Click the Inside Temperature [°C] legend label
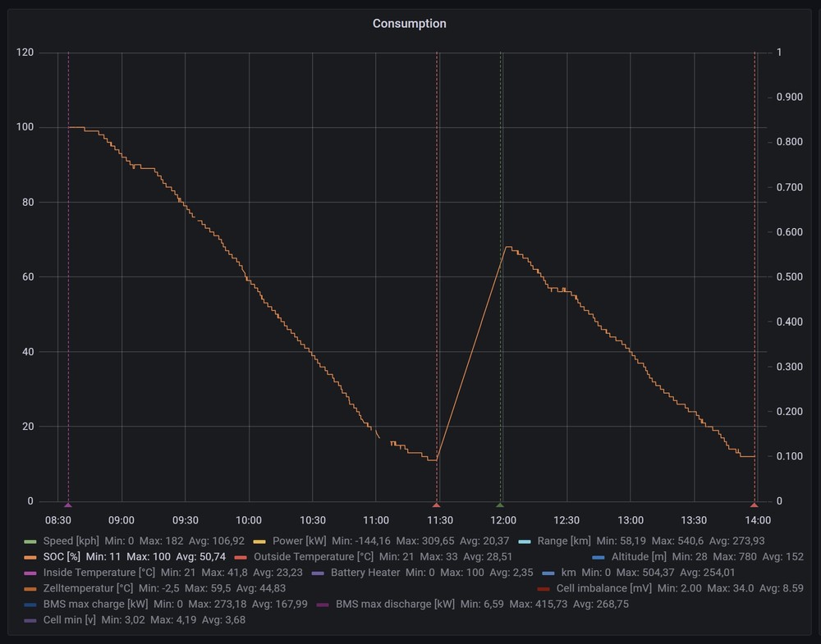Screen dimensions: 821x644 pos(99,573)
